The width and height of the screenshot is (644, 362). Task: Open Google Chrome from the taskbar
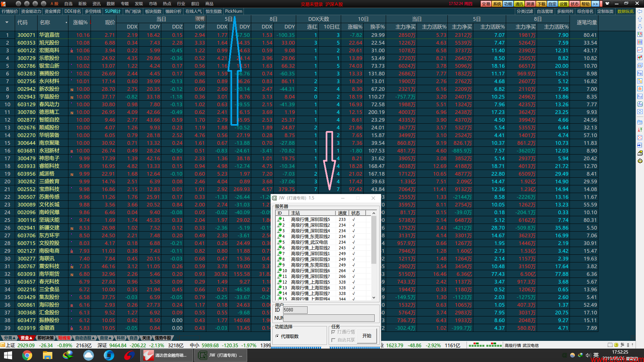point(27,355)
